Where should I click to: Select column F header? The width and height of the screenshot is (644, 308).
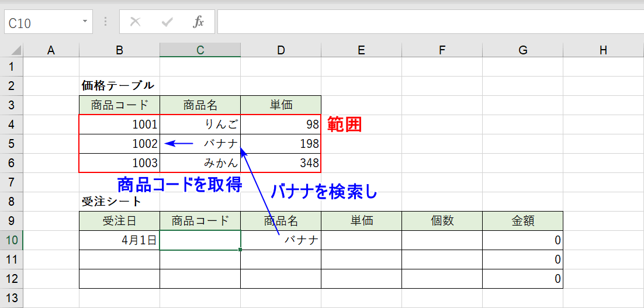442,50
